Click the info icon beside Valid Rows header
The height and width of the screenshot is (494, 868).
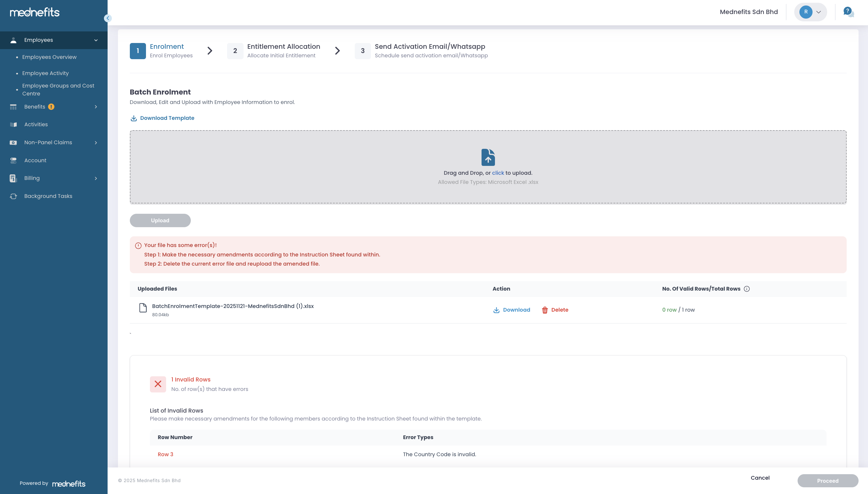pyautogui.click(x=747, y=289)
